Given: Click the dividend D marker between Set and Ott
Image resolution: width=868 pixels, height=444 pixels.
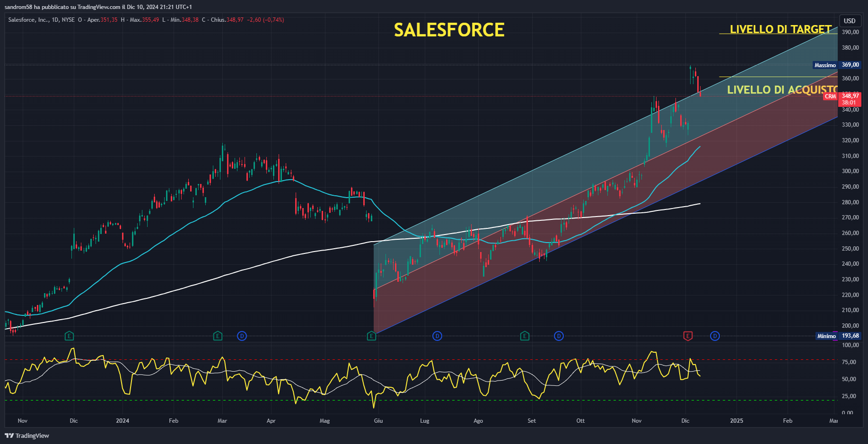Looking at the screenshot, I should pyautogui.click(x=559, y=336).
